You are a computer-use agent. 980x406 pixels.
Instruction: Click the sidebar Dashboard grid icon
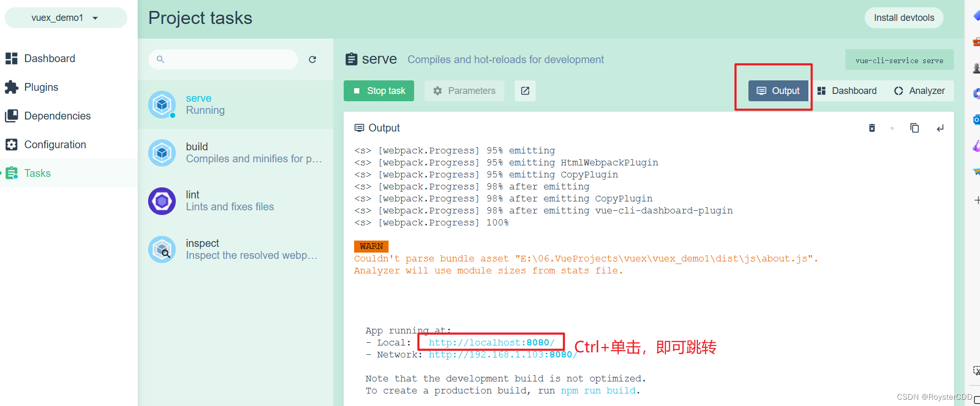[x=11, y=58]
